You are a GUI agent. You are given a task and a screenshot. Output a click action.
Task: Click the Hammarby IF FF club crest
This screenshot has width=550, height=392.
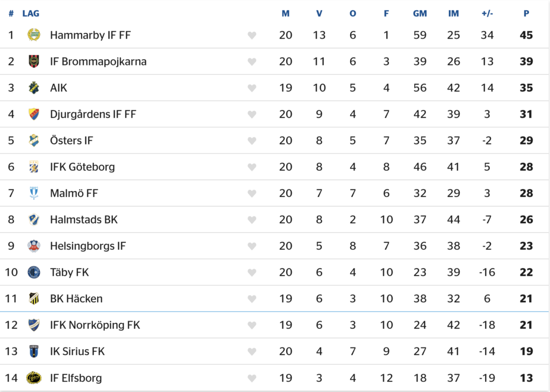(x=34, y=35)
